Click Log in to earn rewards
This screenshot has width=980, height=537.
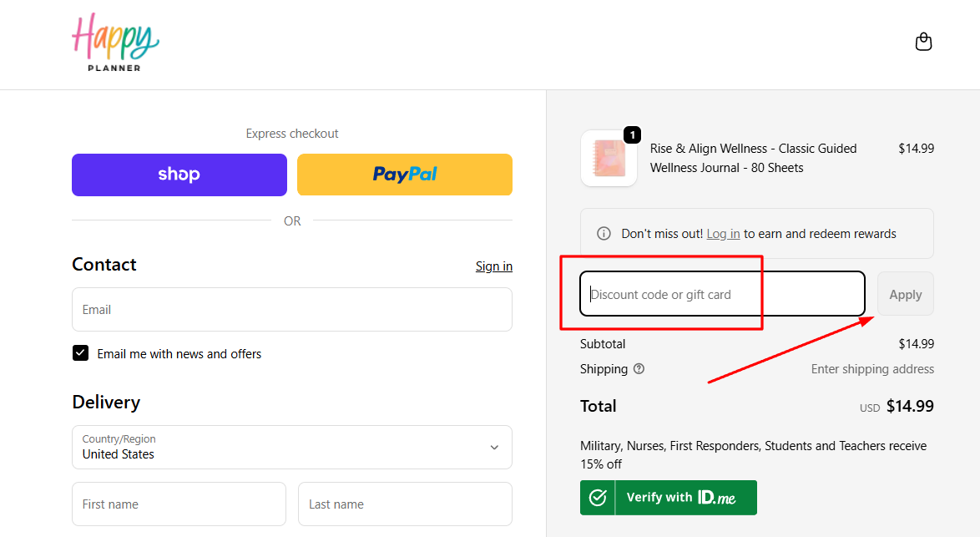click(x=723, y=233)
